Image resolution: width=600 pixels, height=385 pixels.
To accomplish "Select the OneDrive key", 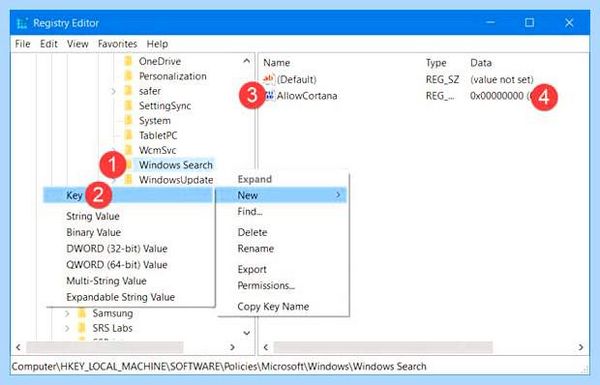I will (x=160, y=61).
